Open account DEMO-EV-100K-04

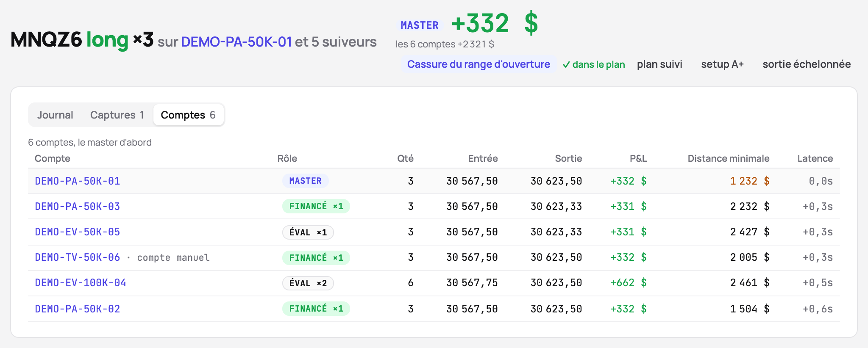(81, 283)
